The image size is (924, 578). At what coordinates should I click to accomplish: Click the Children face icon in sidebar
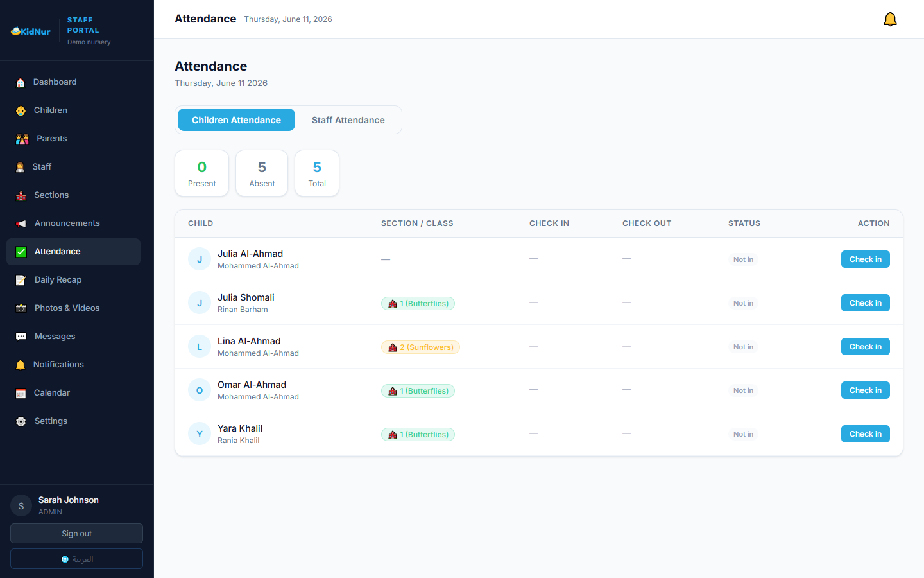click(21, 110)
